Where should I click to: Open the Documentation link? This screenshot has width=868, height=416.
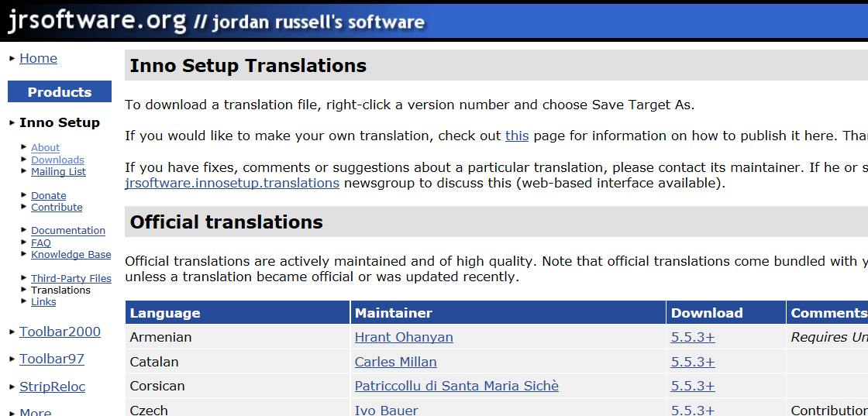click(x=68, y=231)
